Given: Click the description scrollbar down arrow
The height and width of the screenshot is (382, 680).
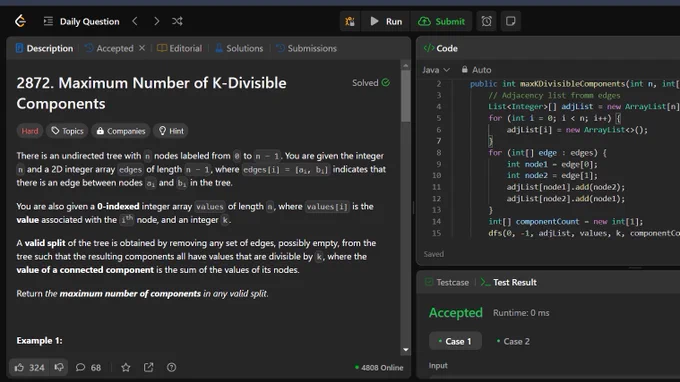Looking at the screenshot, I should tap(405, 349).
